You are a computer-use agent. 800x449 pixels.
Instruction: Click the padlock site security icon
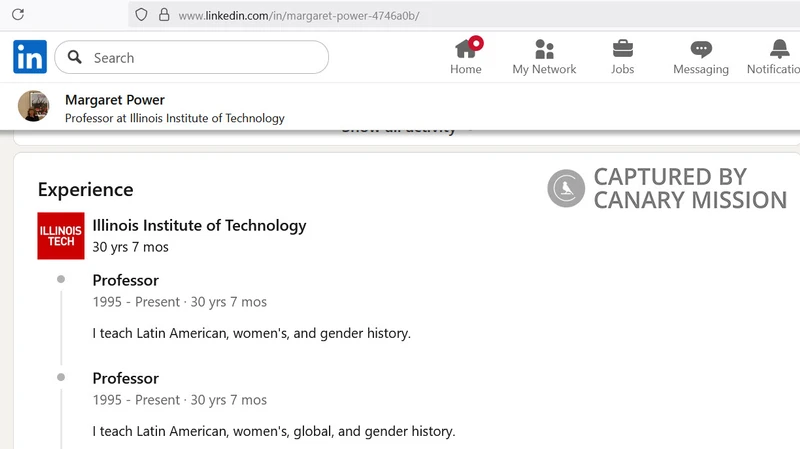click(164, 15)
